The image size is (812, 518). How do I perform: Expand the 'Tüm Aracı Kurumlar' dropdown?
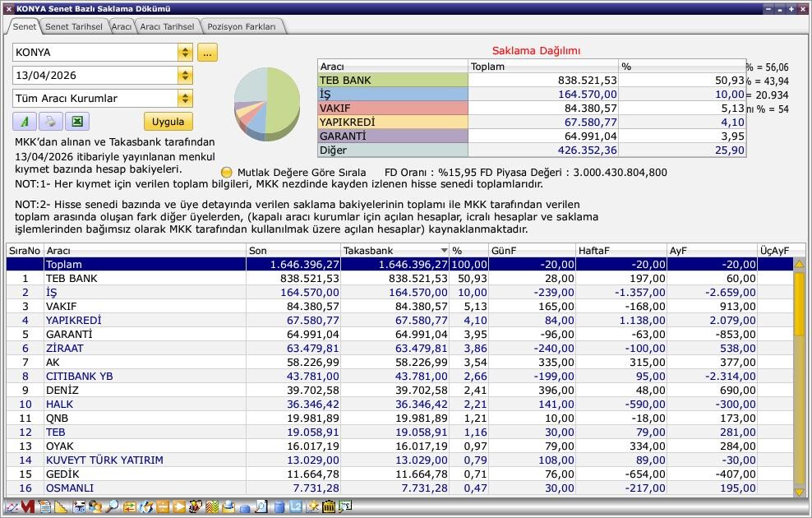click(x=185, y=99)
